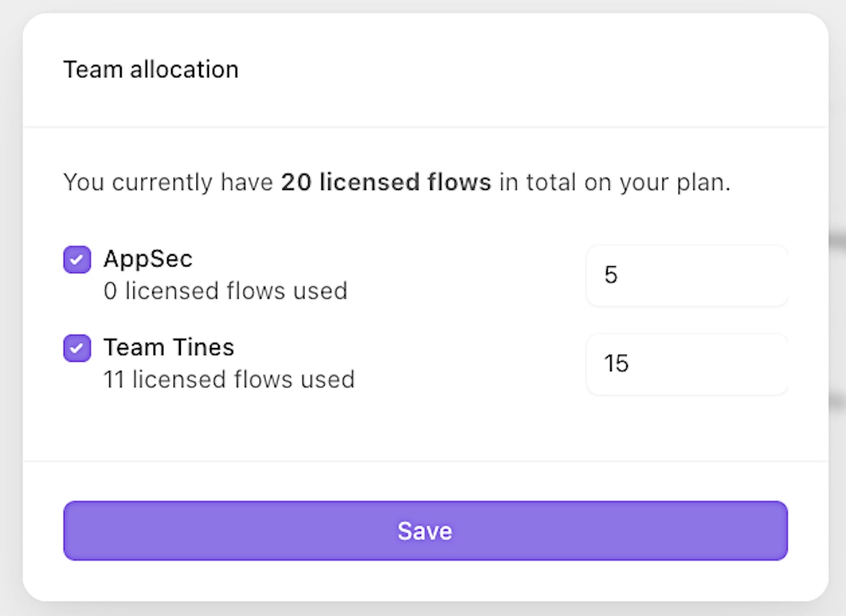The height and width of the screenshot is (616, 846).
Task: Click the white checkmark icon beside Team Tines
Action: coord(77,348)
